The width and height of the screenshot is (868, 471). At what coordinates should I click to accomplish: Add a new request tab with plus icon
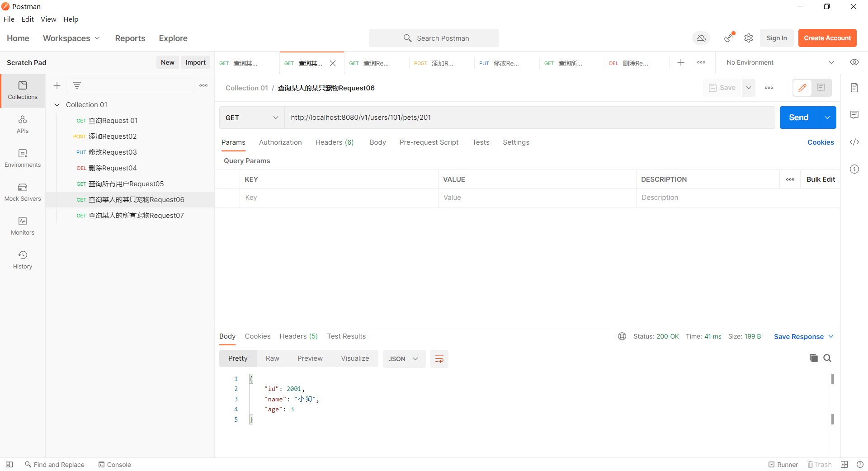(x=681, y=62)
